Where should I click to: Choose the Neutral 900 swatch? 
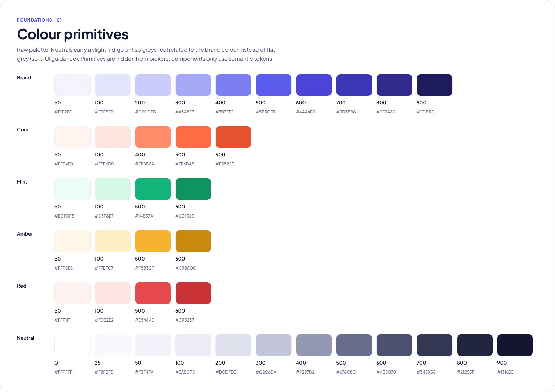click(x=515, y=345)
